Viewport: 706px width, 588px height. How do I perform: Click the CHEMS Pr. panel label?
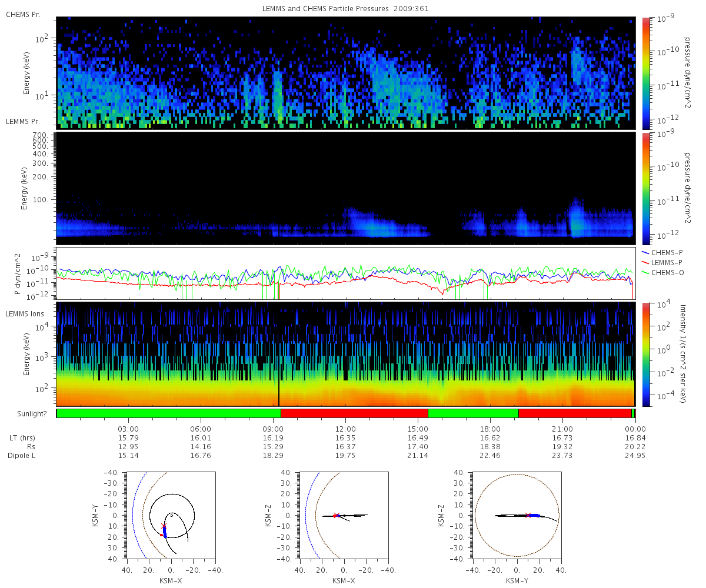tap(23, 14)
